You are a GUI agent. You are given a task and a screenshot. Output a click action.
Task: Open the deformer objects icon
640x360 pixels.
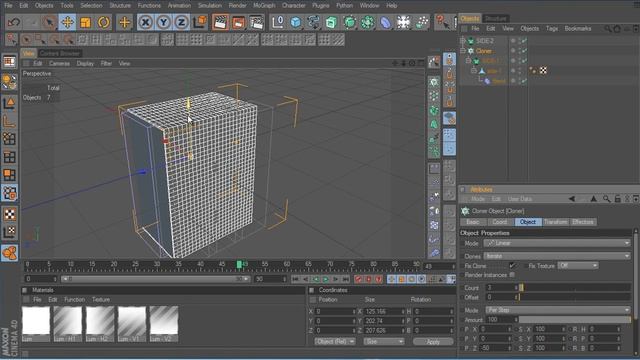(x=385, y=22)
